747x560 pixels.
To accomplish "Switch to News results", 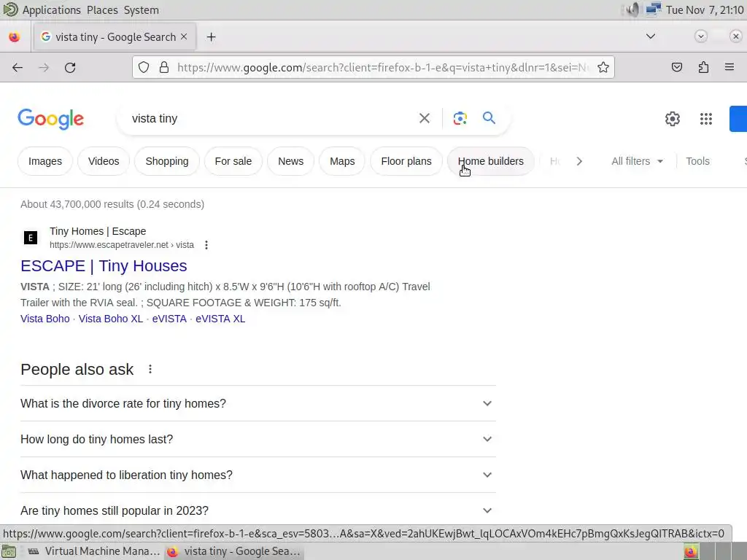I will (x=290, y=161).
